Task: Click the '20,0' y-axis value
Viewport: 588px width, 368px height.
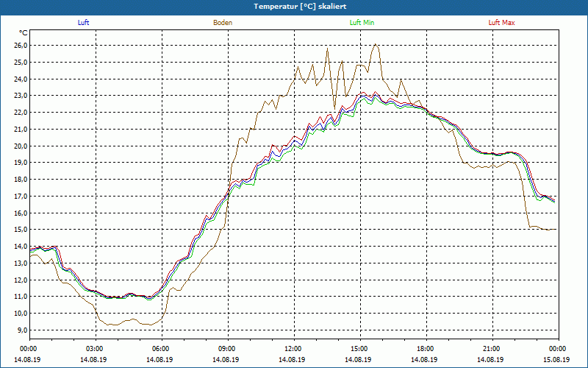Action: pyautogui.click(x=21, y=146)
